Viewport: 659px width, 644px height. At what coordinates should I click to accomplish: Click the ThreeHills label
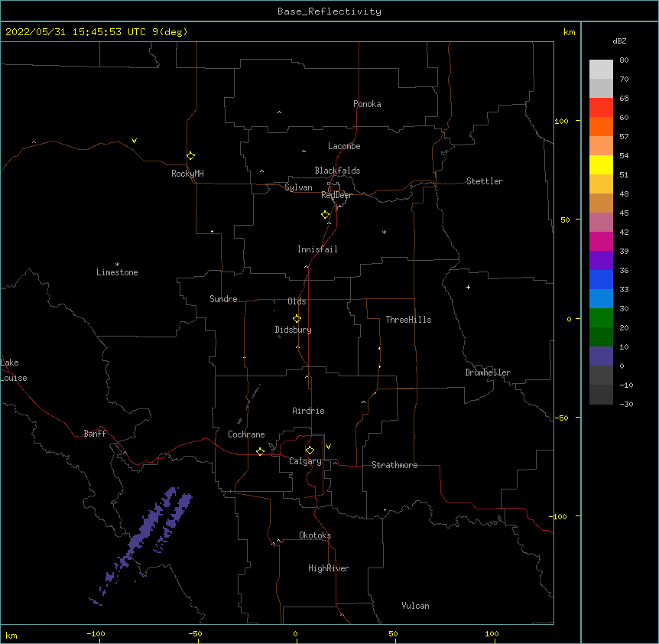(408, 320)
